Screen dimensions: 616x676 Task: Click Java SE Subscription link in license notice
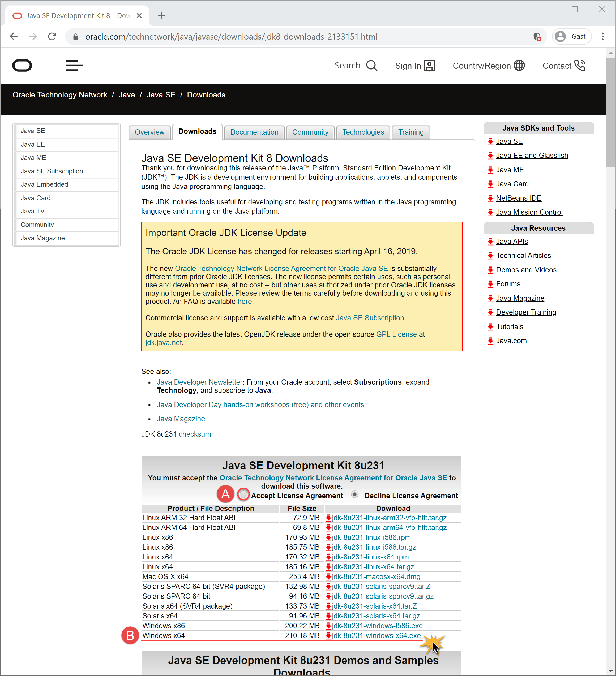tap(370, 318)
